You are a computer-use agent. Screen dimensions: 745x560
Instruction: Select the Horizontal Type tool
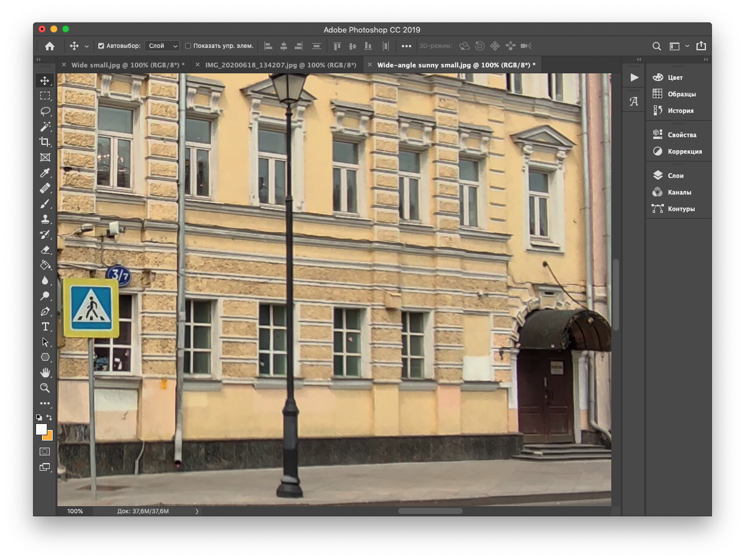click(45, 326)
